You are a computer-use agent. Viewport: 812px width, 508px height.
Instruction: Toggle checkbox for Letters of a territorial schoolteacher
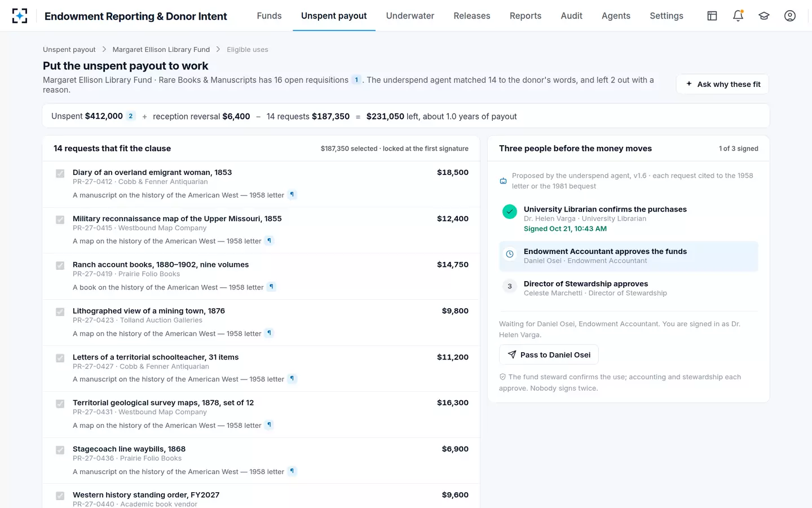(60, 358)
